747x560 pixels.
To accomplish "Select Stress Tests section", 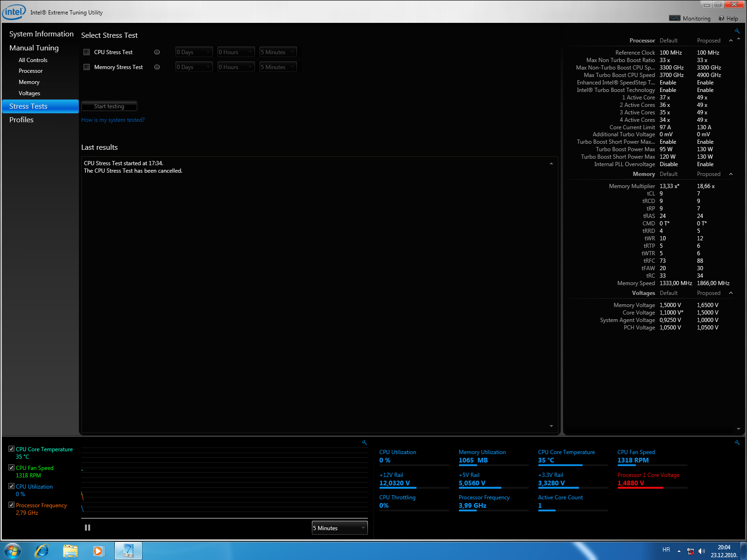I will coord(41,106).
